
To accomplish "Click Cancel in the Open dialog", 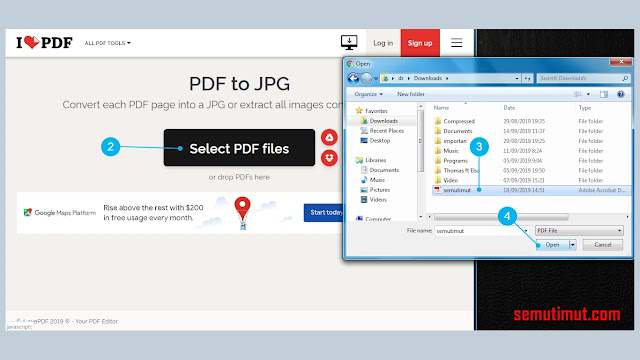I will click(x=602, y=245).
